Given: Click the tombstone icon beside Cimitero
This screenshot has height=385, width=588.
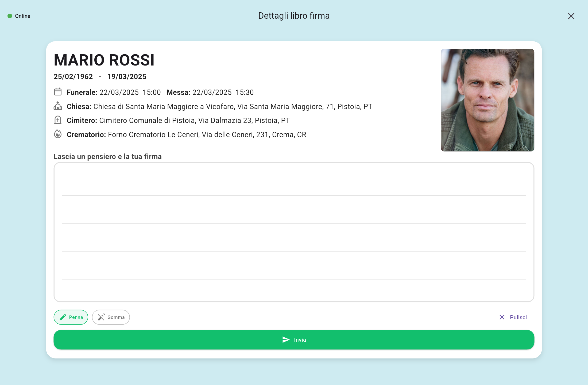Looking at the screenshot, I should point(58,120).
